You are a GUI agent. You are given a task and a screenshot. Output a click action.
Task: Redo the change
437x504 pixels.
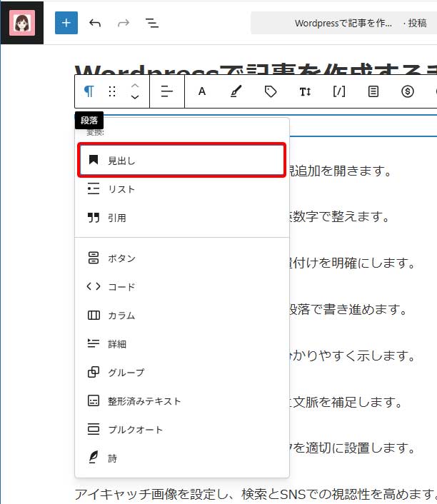point(124,23)
